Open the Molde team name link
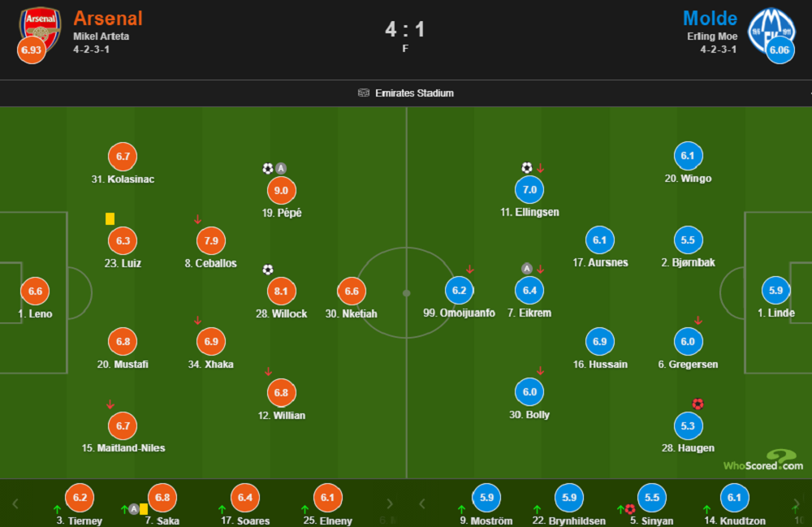The image size is (812, 527). (x=710, y=18)
